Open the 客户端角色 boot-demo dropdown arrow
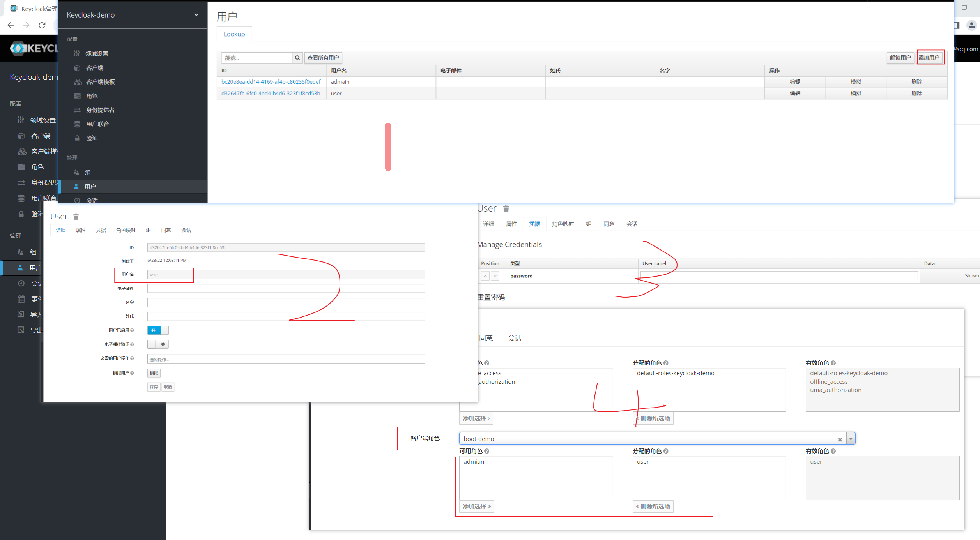 pos(851,439)
